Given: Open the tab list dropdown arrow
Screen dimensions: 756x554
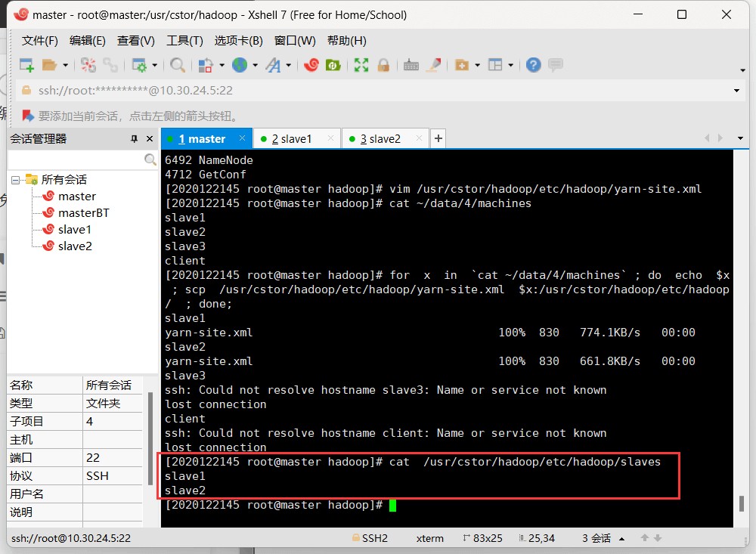Looking at the screenshot, I should pos(740,138).
